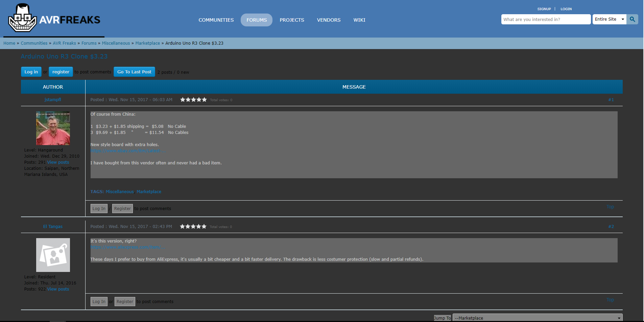Click "Joined: Thu. Jul 14, 2016" text

50,283
